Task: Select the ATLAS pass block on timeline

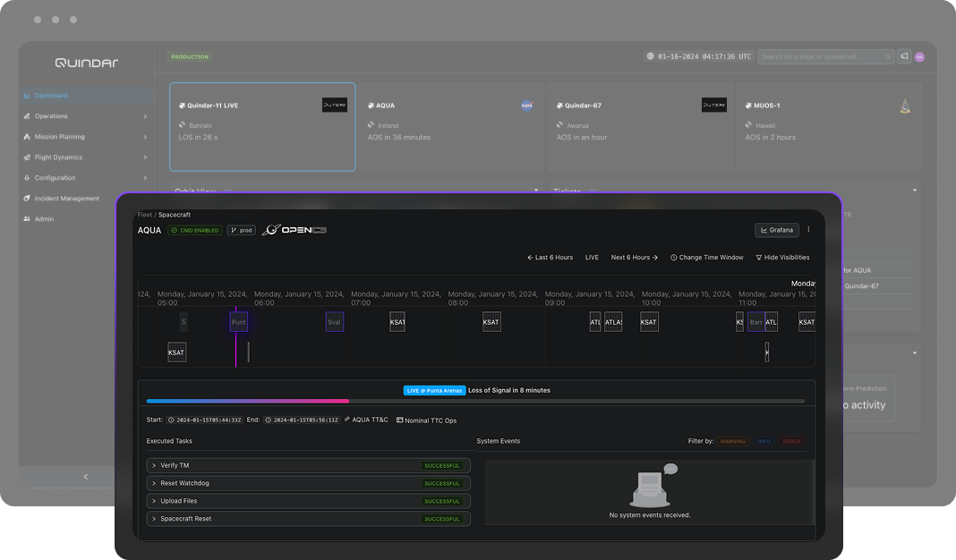Action: click(613, 322)
